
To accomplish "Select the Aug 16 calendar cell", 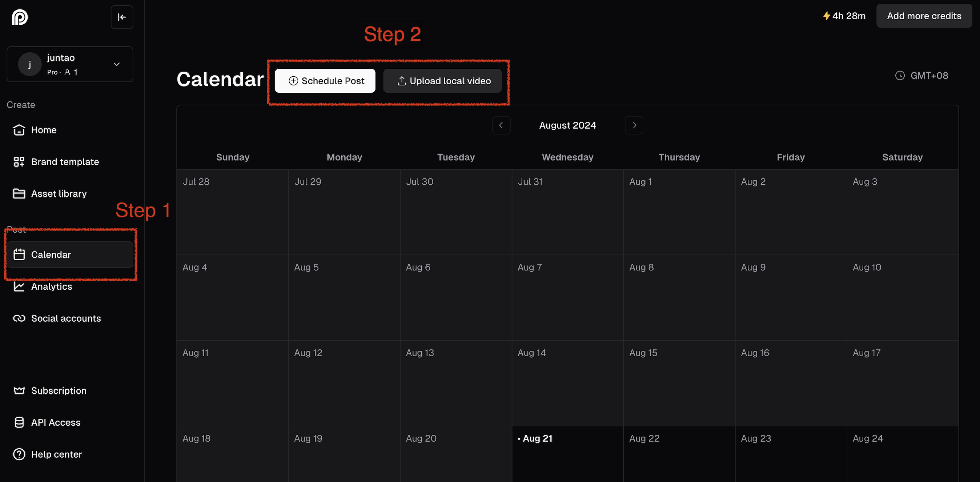I will [791, 383].
